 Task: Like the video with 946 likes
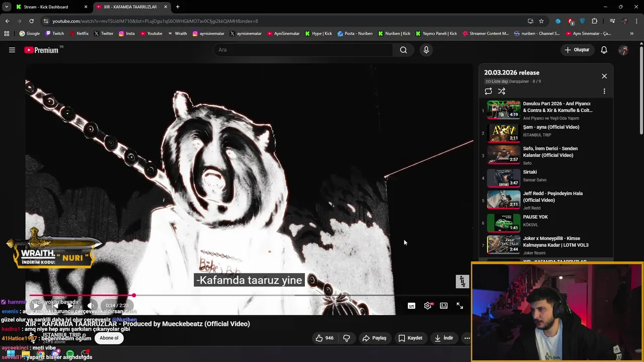point(325,338)
